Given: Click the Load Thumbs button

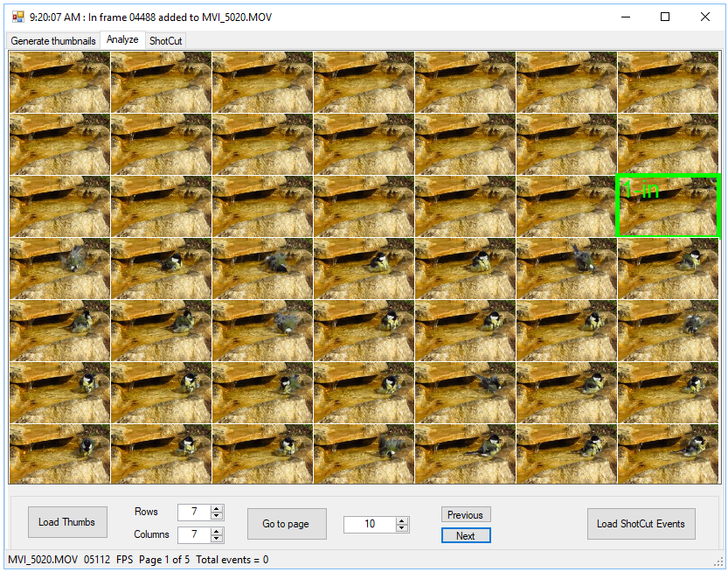Looking at the screenshot, I should point(66,522).
